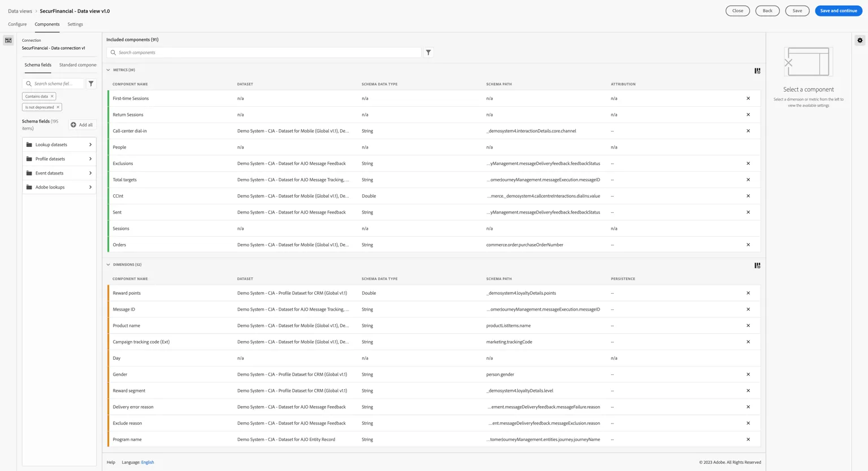
Task: Open column settings for Dimensions table
Action: 757,265
